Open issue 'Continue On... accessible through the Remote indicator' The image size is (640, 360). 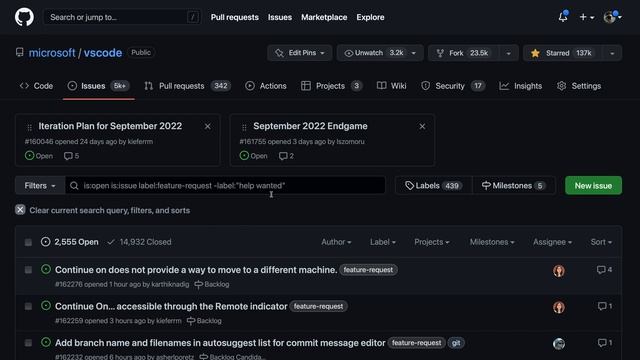[x=171, y=307]
